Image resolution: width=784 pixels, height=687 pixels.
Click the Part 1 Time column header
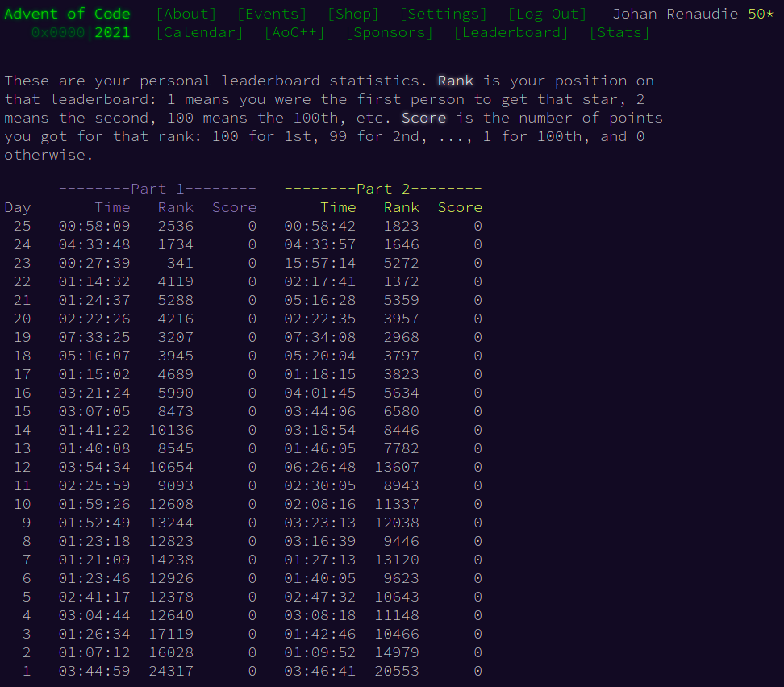(112, 207)
